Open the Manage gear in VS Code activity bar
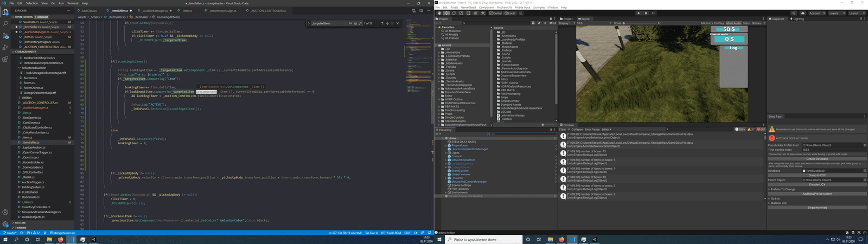 pyautogui.click(x=5, y=224)
